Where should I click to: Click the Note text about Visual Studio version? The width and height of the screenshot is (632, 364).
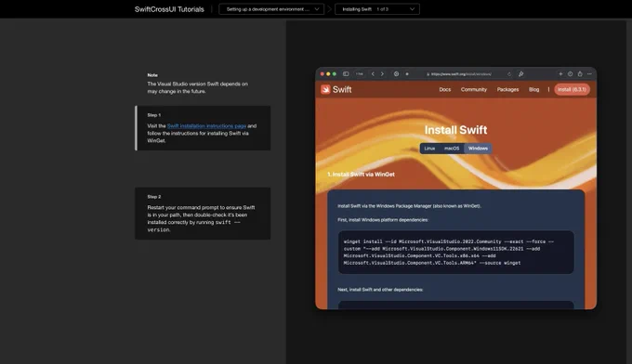(x=197, y=88)
